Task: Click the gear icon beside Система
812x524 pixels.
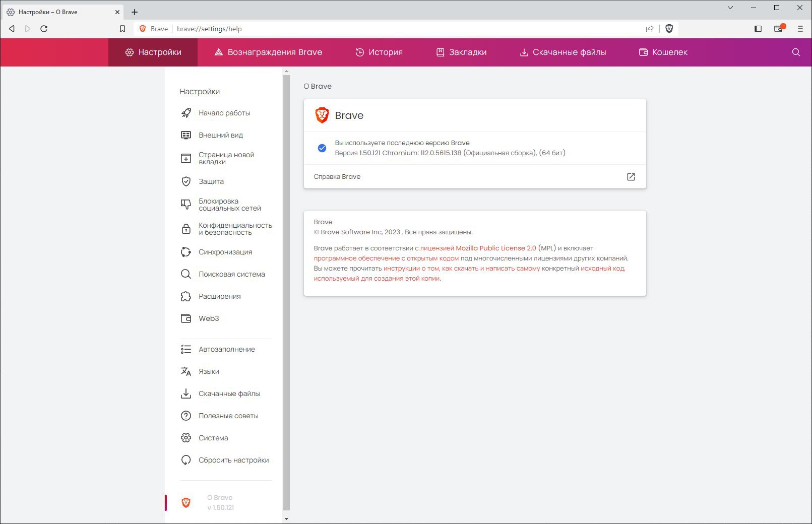Action: pos(186,438)
